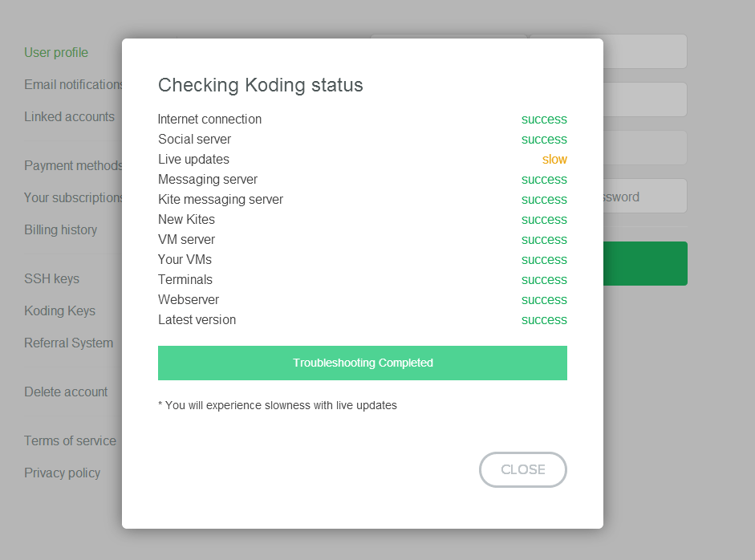The height and width of the screenshot is (560, 755).
Task: Click the green save button behind dialog
Action: 645,263
